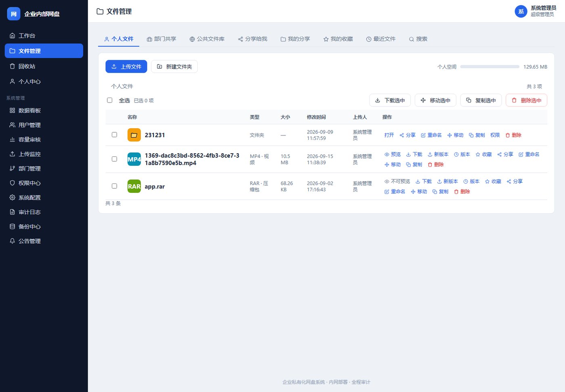The height and width of the screenshot is (392, 565).
Task: Click the MP4 file type icon
Action: 134,159
